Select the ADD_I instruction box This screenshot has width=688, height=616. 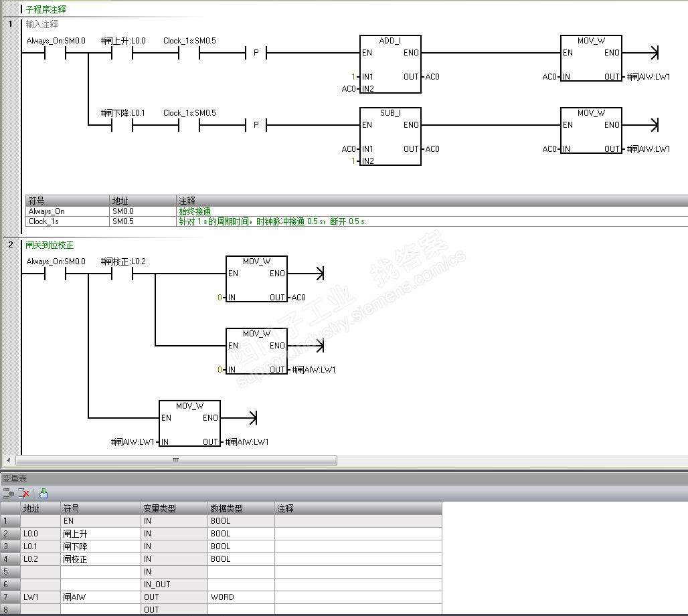coord(390,64)
